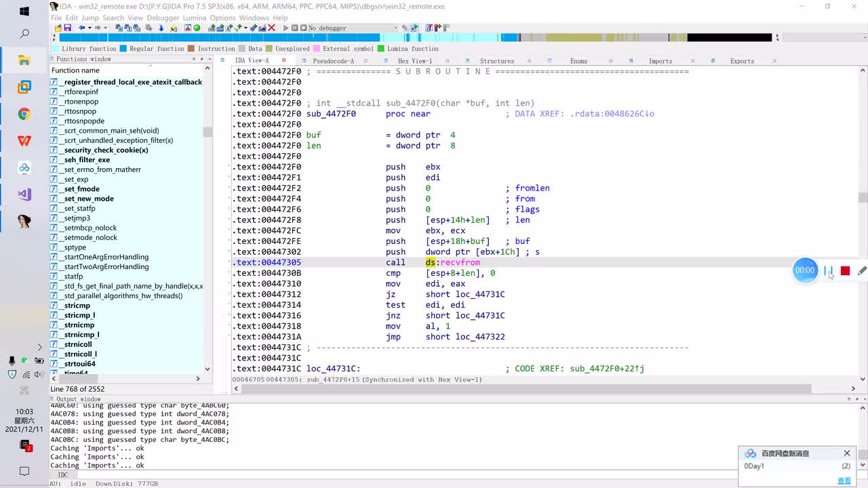
Task: Open the forward history dropdown arrow
Action: 105,28
